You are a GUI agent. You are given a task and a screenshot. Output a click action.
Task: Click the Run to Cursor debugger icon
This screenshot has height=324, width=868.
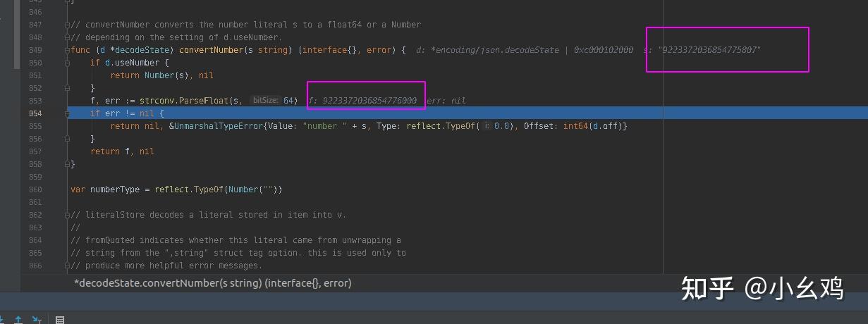click(x=37, y=320)
